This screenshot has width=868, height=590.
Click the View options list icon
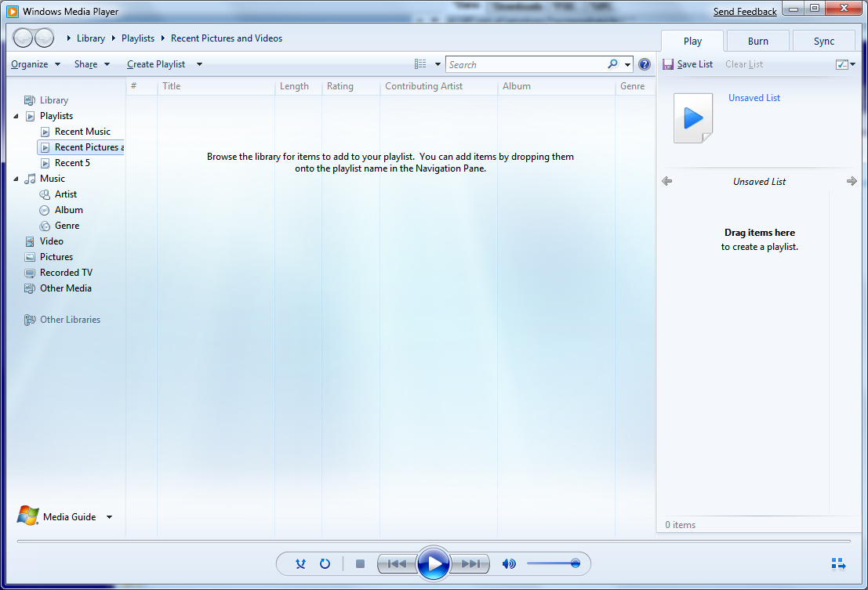tap(421, 64)
